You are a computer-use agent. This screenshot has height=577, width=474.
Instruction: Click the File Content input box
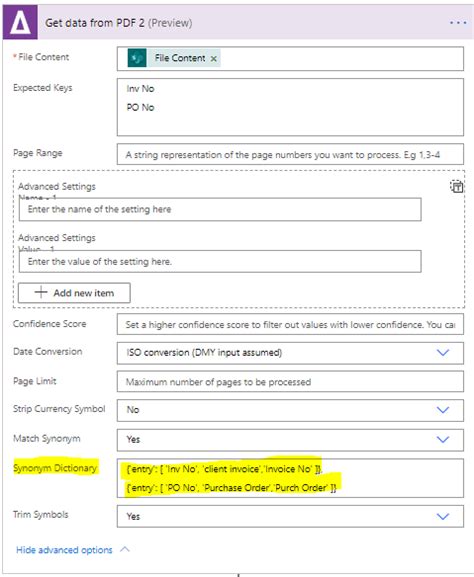(x=290, y=59)
